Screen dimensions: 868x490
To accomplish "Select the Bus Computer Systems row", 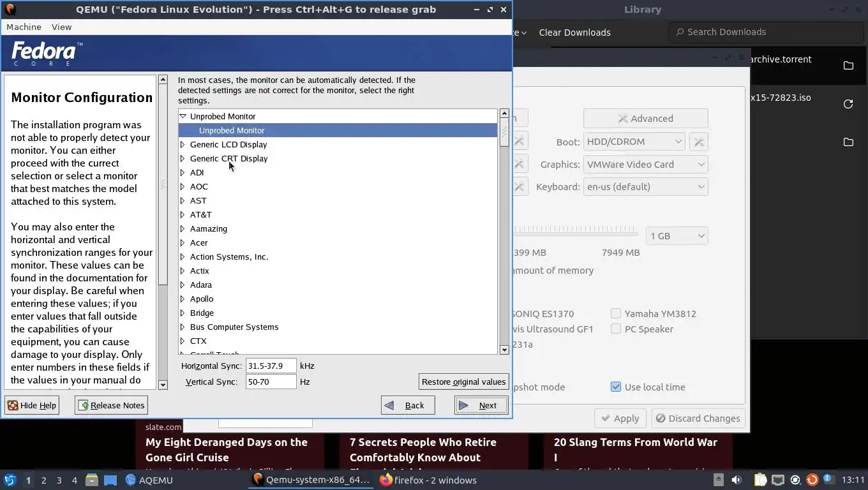I will coord(338,327).
